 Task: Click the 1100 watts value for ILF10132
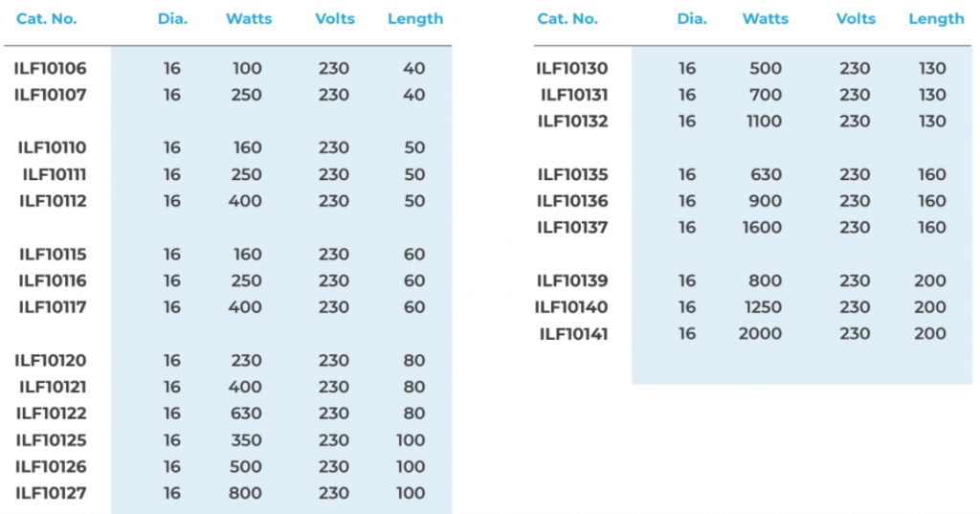click(x=764, y=122)
